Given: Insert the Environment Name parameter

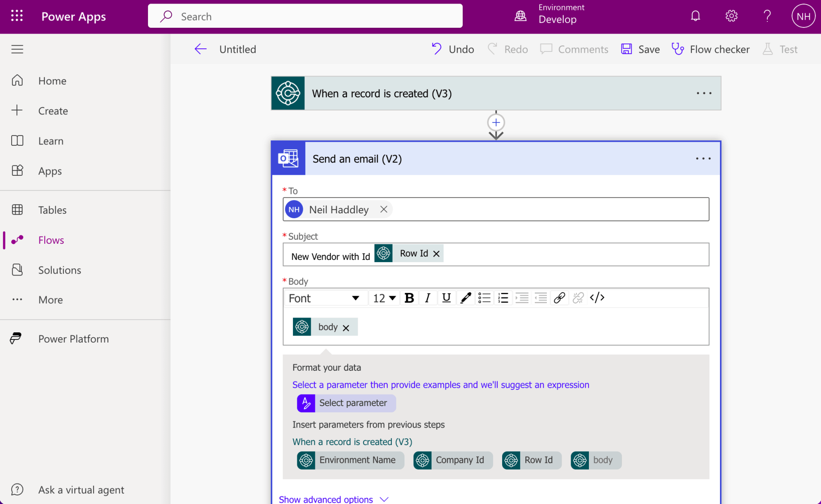Looking at the screenshot, I should [351, 460].
